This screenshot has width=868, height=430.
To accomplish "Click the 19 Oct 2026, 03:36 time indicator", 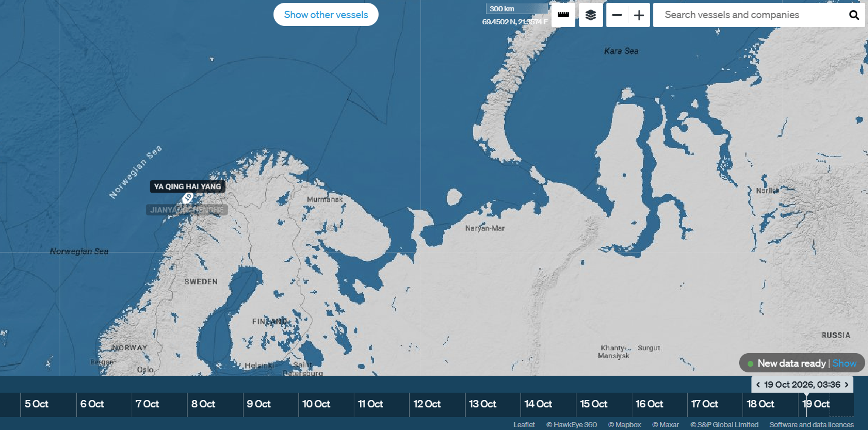I will 802,385.
